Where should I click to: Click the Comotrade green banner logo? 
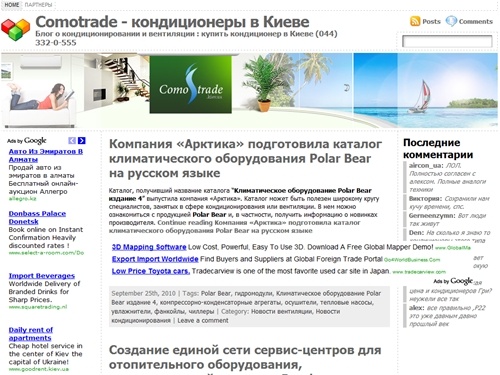pos(190,85)
